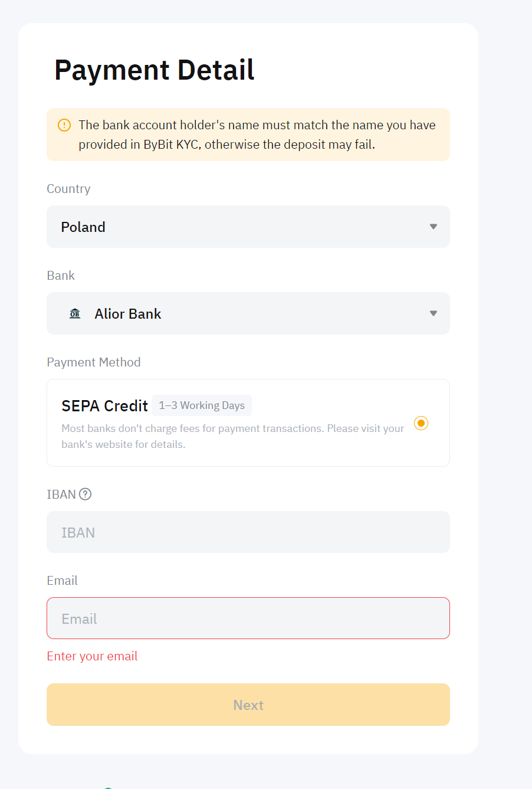This screenshot has height=789, width=532.
Task: Click the bank fees description text
Action: (x=232, y=436)
